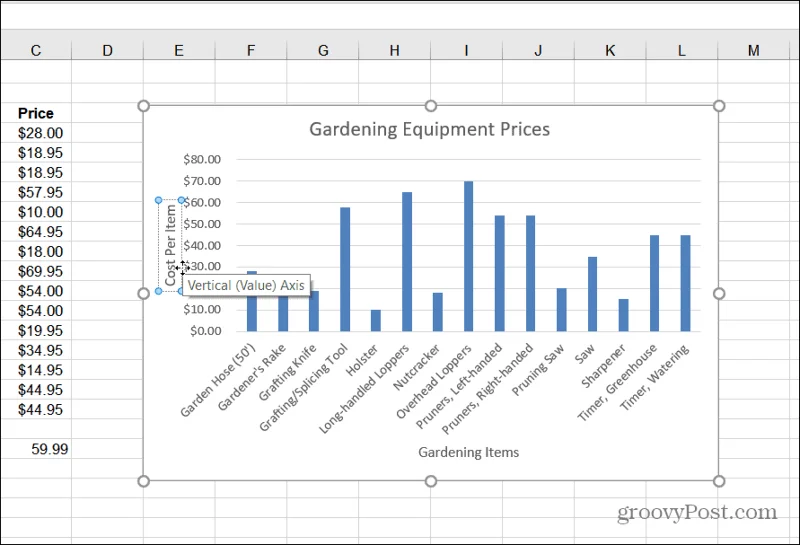
Task: Select column I header
Action: point(466,50)
